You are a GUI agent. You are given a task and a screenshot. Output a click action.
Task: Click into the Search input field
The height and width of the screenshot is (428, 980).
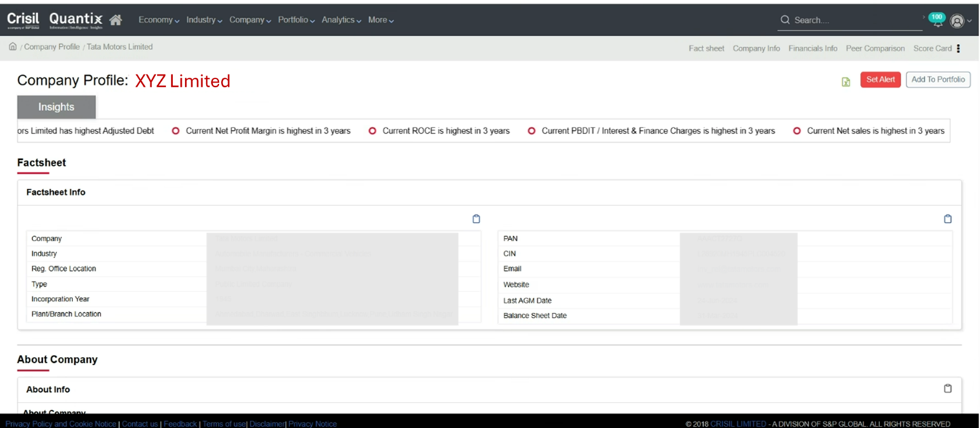point(854,20)
